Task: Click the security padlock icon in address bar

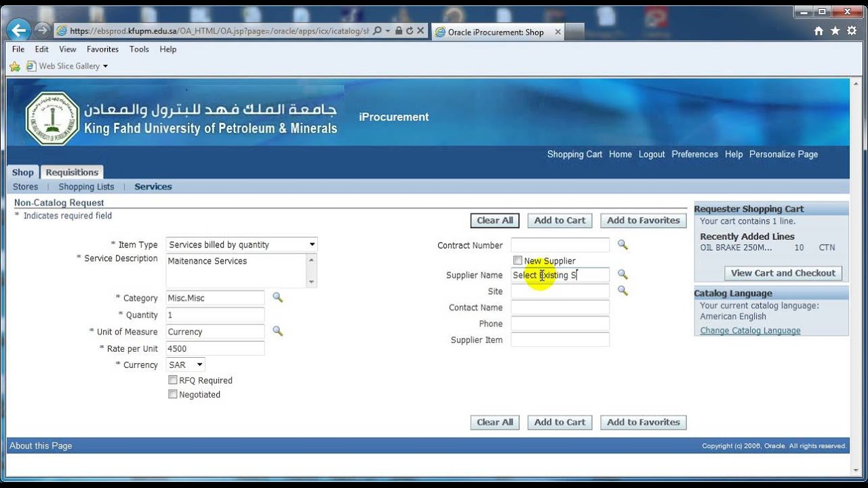Action: coord(399,31)
